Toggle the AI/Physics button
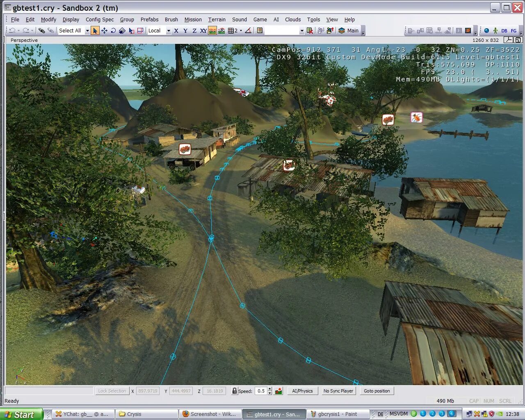Viewport: 525px width, 420px height. tap(302, 391)
